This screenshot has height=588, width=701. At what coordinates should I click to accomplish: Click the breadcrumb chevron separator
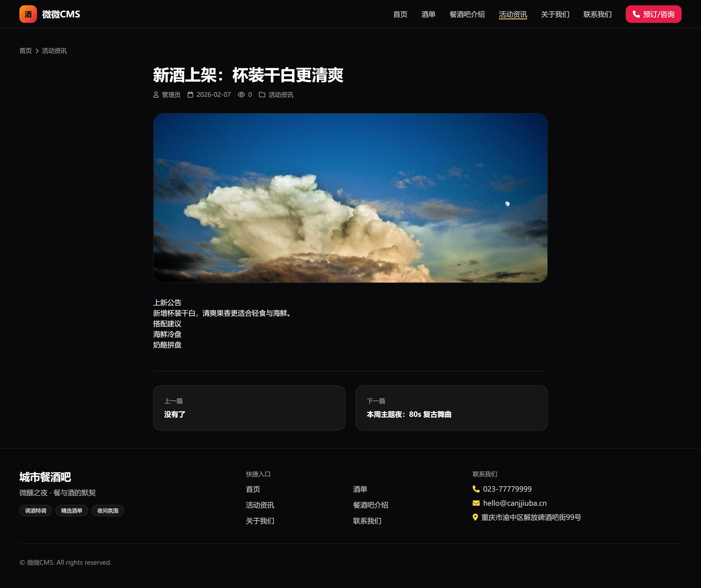[37, 51]
